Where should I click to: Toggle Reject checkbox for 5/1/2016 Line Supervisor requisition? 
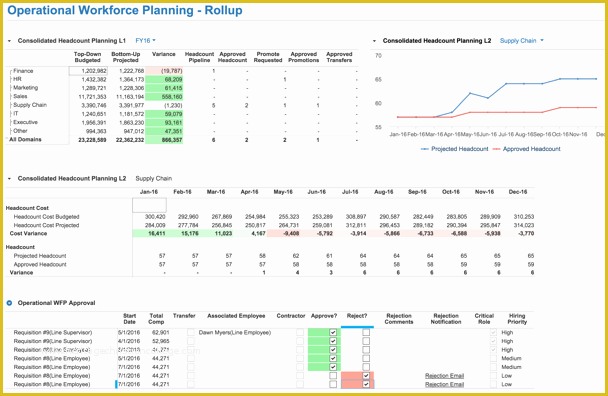(x=366, y=332)
